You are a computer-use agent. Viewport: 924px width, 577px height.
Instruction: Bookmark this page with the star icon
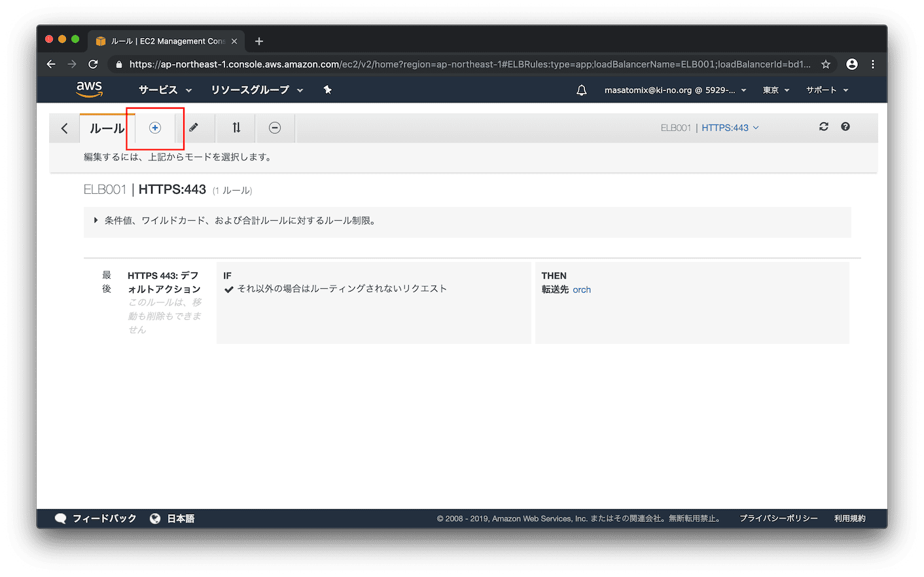click(826, 64)
